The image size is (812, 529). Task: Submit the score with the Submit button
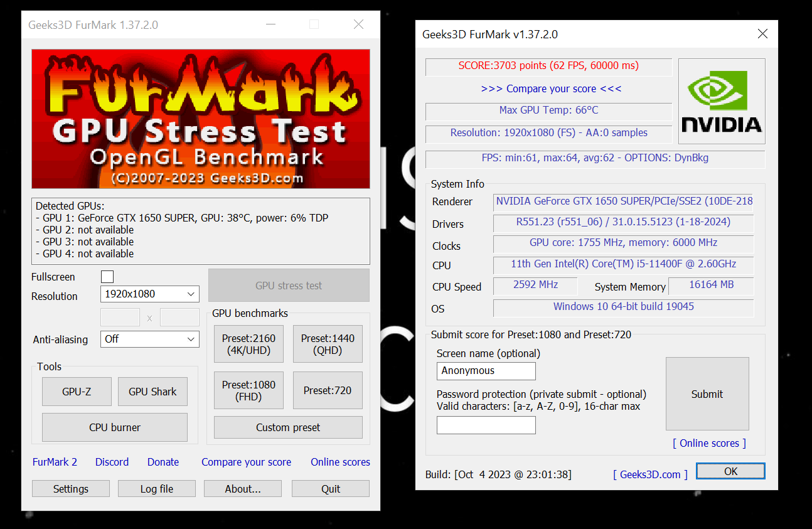pos(707,394)
